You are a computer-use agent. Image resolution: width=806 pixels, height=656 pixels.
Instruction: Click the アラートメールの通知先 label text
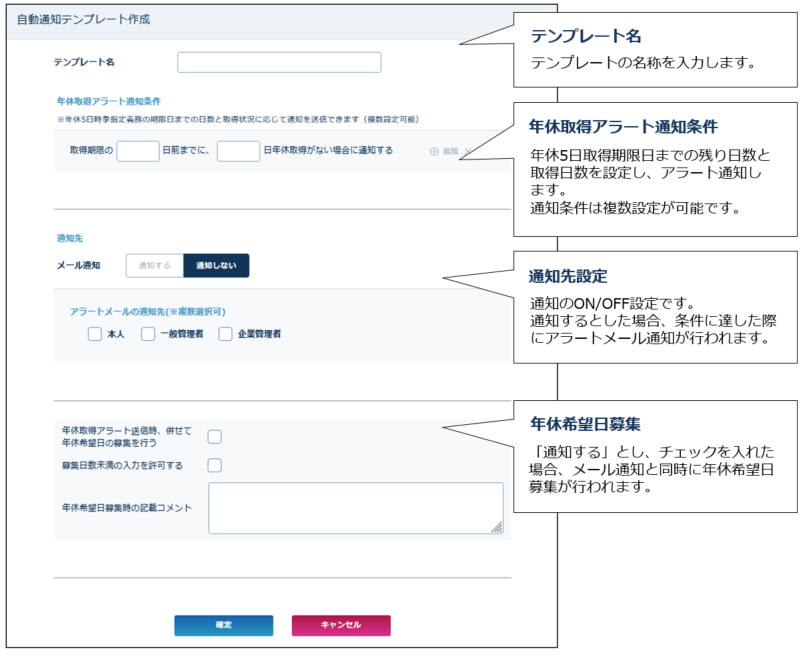coord(148,312)
